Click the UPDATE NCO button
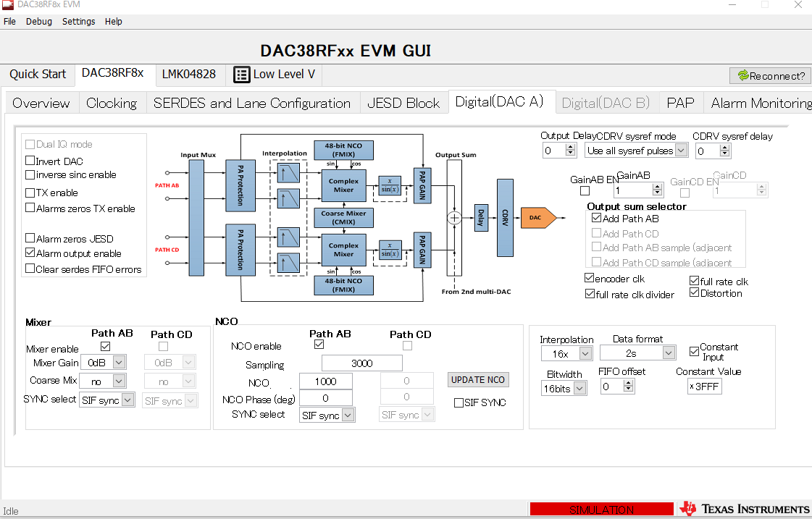Image resolution: width=812 pixels, height=519 pixels. [x=478, y=380]
